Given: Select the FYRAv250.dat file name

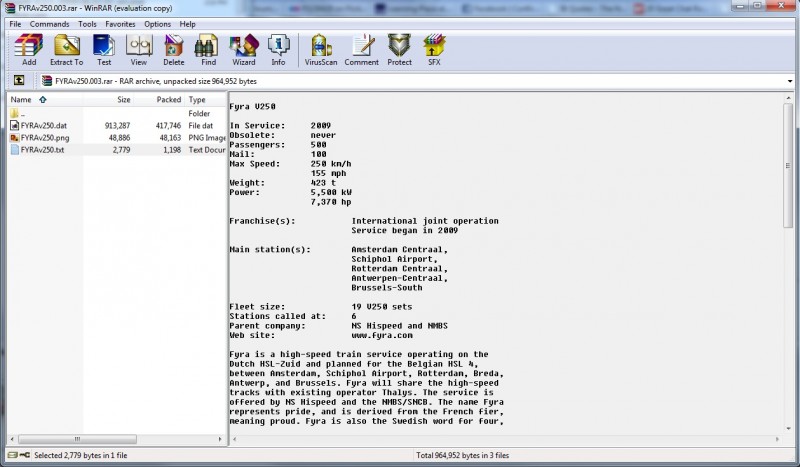Looking at the screenshot, I should pyautogui.click(x=44, y=125).
